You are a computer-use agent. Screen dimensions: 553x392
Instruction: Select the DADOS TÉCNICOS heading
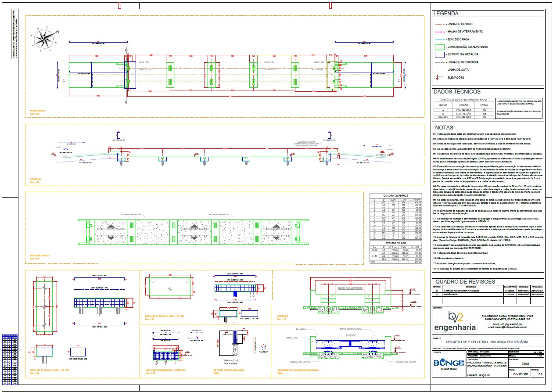click(456, 92)
